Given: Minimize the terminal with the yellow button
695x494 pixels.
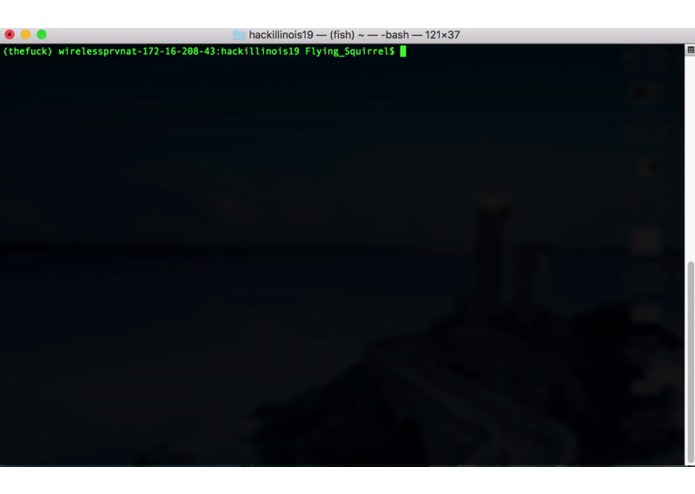Looking at the screenshot, I should pyautogui.click(x=26, y=35).
